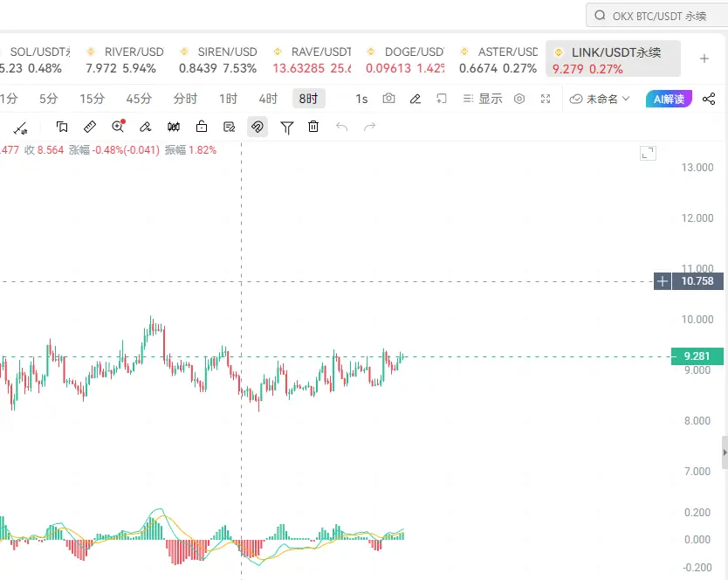Select the 5分 timeframe
The image size is (728, 580).
click(48, 99)
